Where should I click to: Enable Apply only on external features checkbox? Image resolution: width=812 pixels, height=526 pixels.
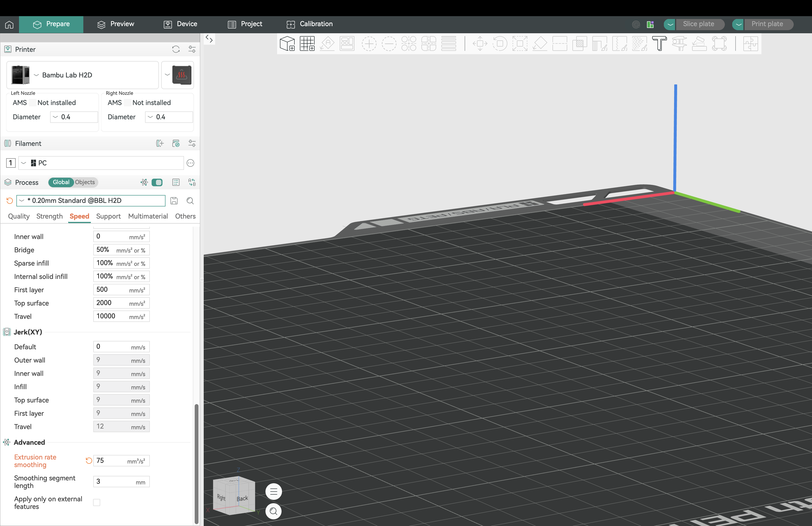pos(97,502)
